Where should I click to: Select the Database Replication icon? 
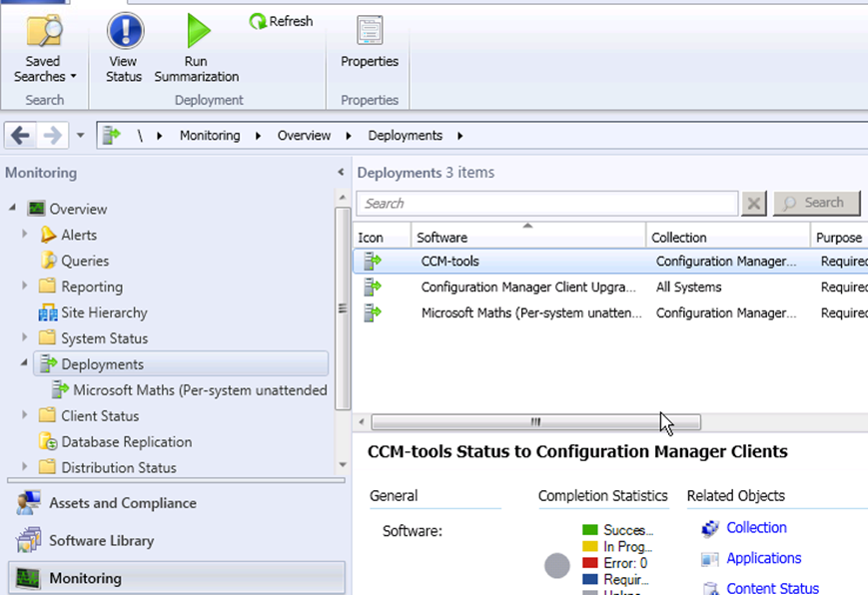click(48, 441)
